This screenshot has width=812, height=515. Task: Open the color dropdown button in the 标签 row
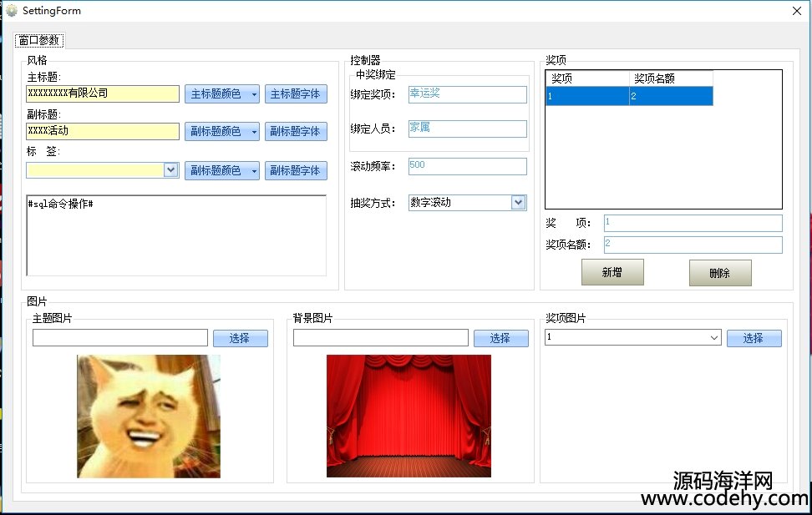(x=222, y=171)
